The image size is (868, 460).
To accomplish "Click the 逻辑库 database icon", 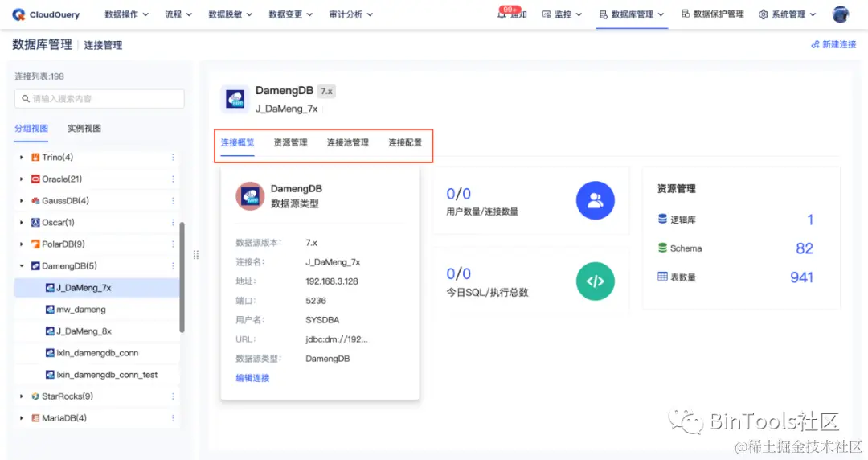I will pos(662,219).
